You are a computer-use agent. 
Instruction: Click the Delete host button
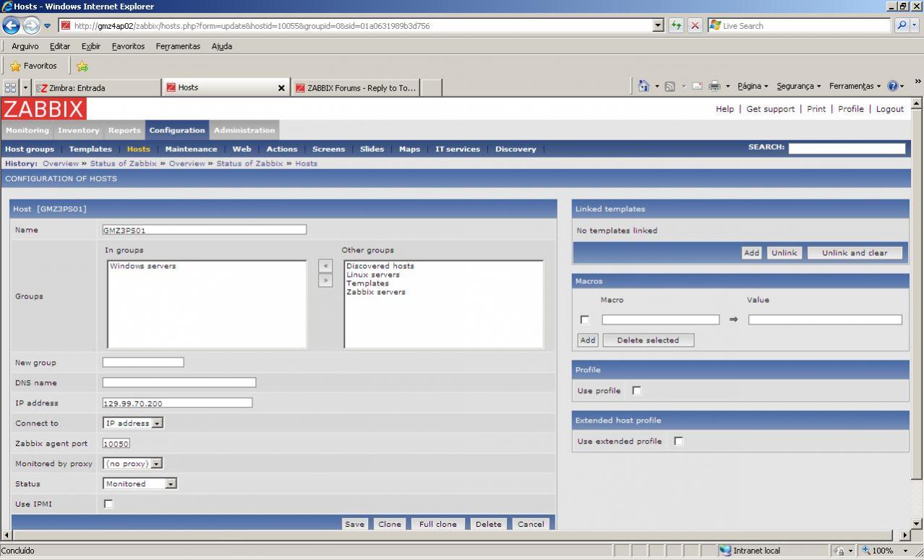click(488, 524)
